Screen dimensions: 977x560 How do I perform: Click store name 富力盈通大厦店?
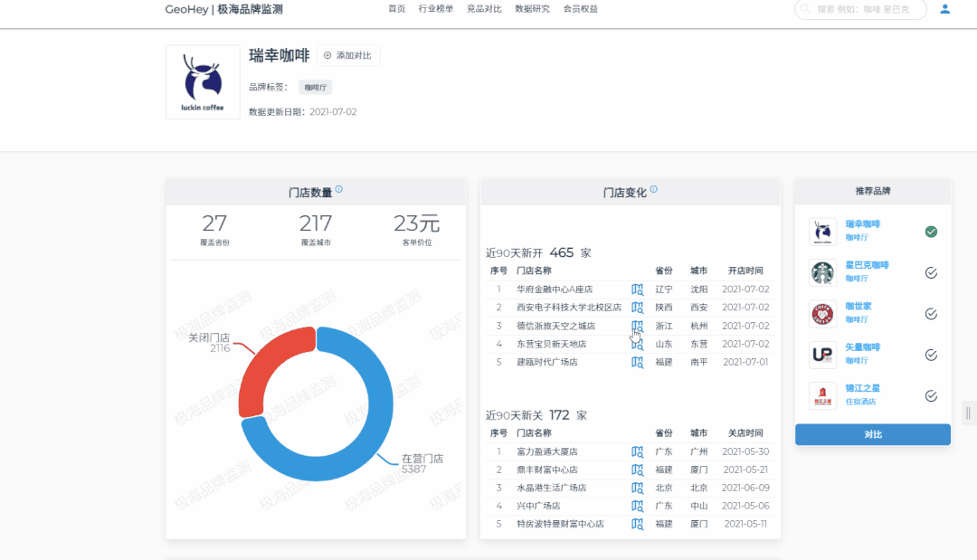[547, 451]
